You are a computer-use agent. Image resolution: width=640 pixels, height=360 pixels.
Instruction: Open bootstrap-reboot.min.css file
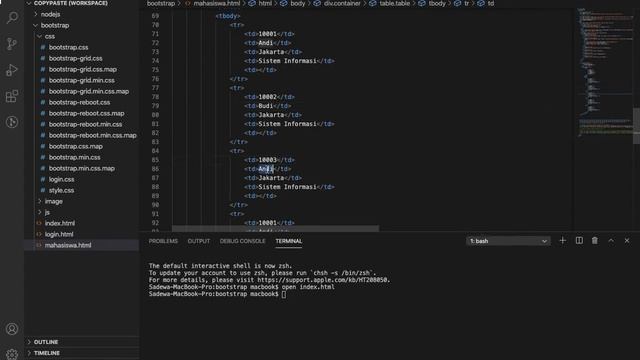pos(85,124)
